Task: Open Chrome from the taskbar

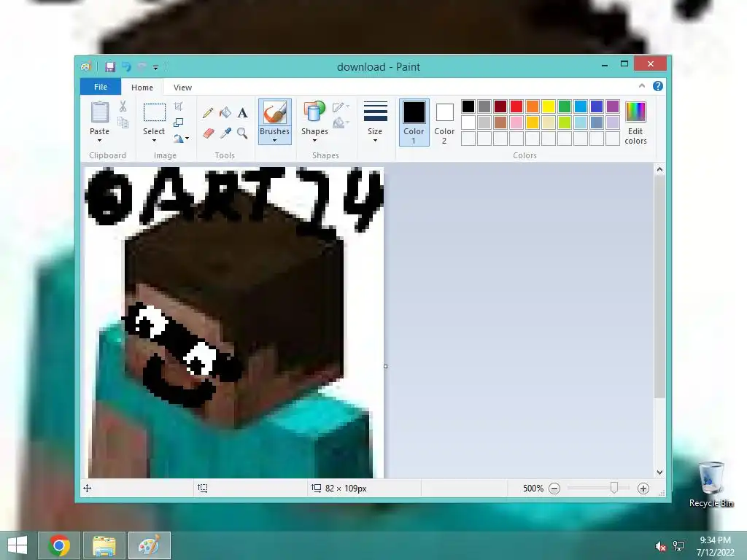Action: 59,545
